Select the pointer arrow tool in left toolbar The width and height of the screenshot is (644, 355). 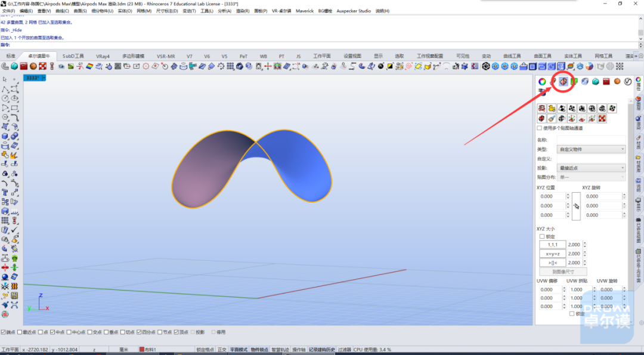5,79
